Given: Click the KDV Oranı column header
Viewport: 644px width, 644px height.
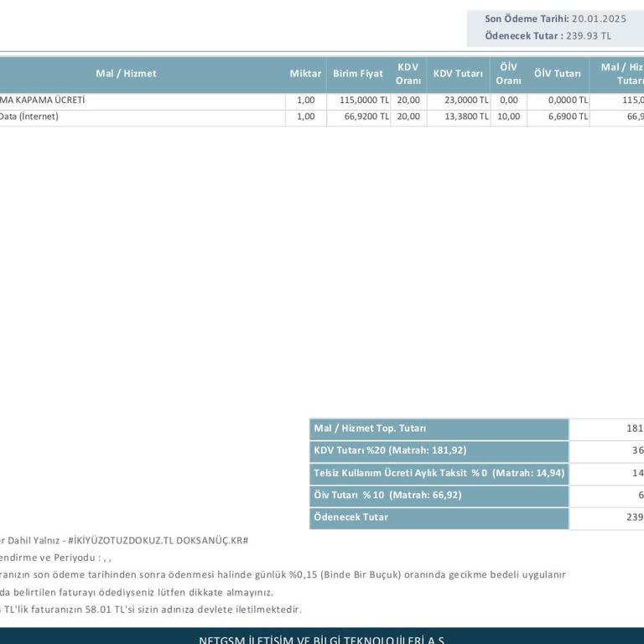Looking at the screenshot, I should (408, 74).
